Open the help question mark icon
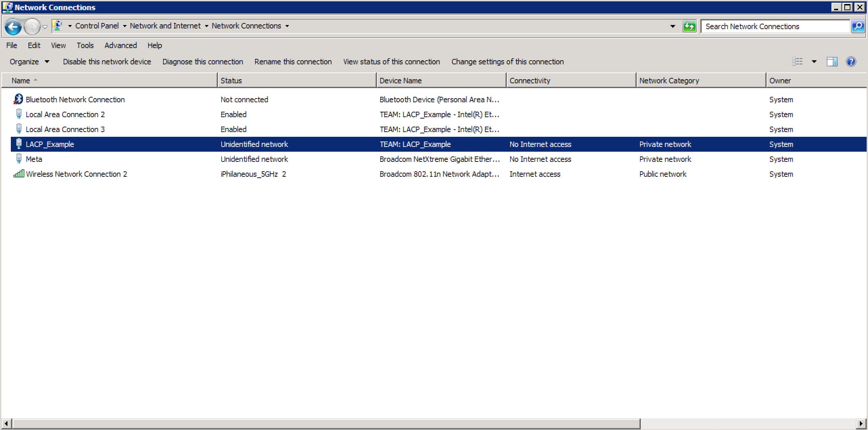 click(x=851, y=62)
